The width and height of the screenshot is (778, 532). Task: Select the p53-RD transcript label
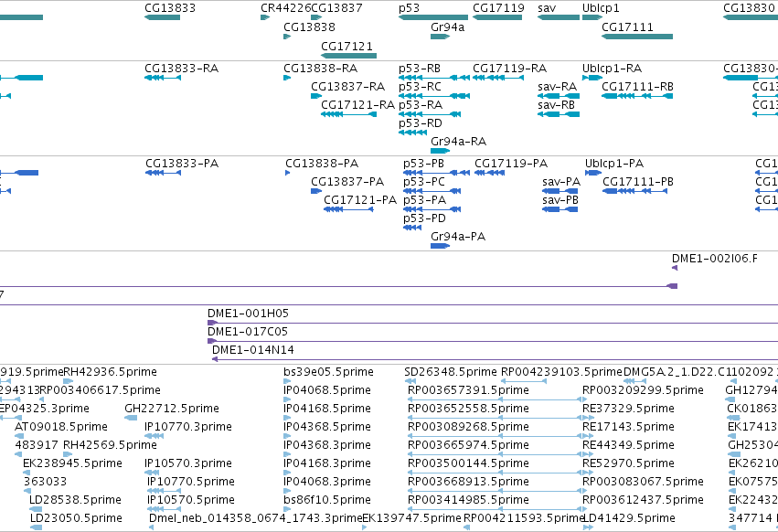pyautogui.click(x=421, y=123)
